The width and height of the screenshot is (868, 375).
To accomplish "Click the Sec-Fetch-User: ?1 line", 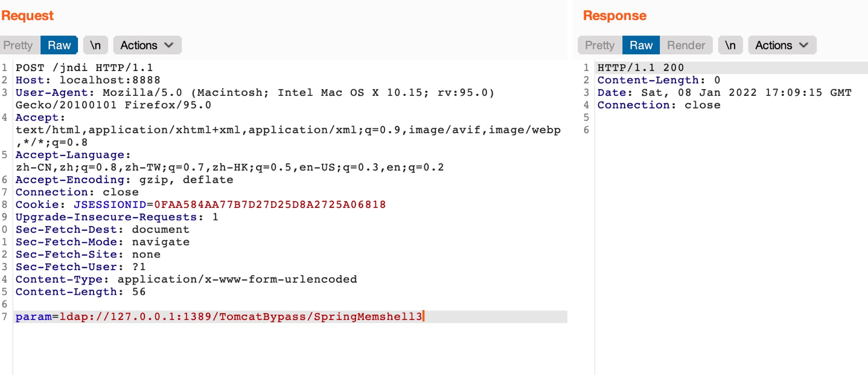I will point(81,267).
